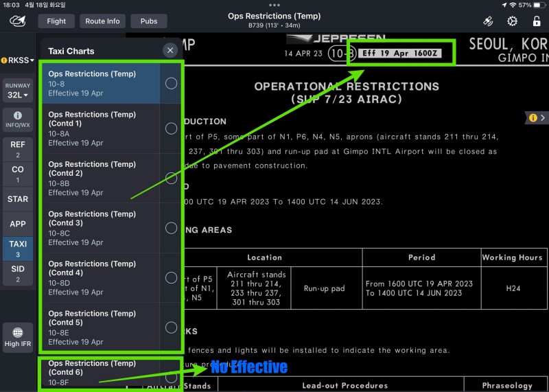The width and height of the screenshot is (549, 392).
Task: Select radio circle for chart 10-8A
Action: point(171,128)
